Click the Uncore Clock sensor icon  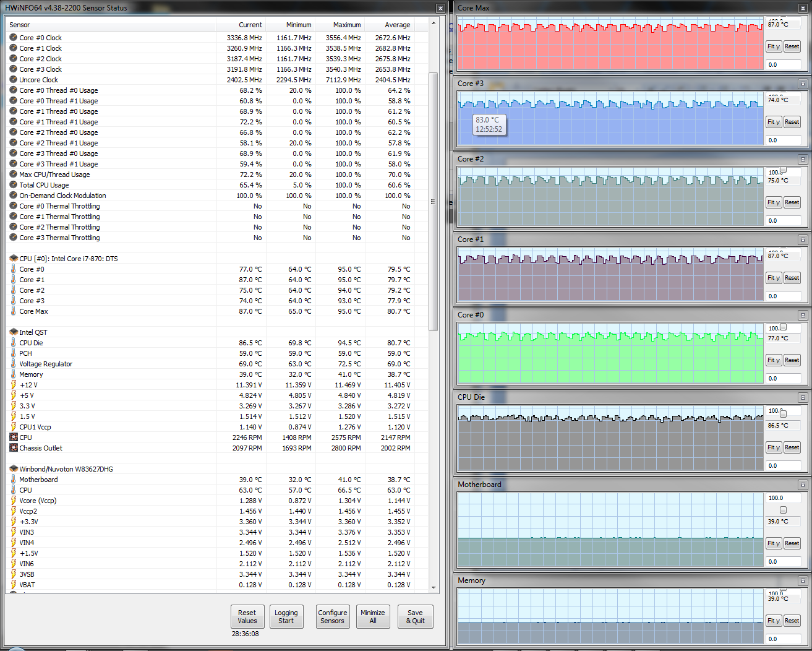coord(13,80)
